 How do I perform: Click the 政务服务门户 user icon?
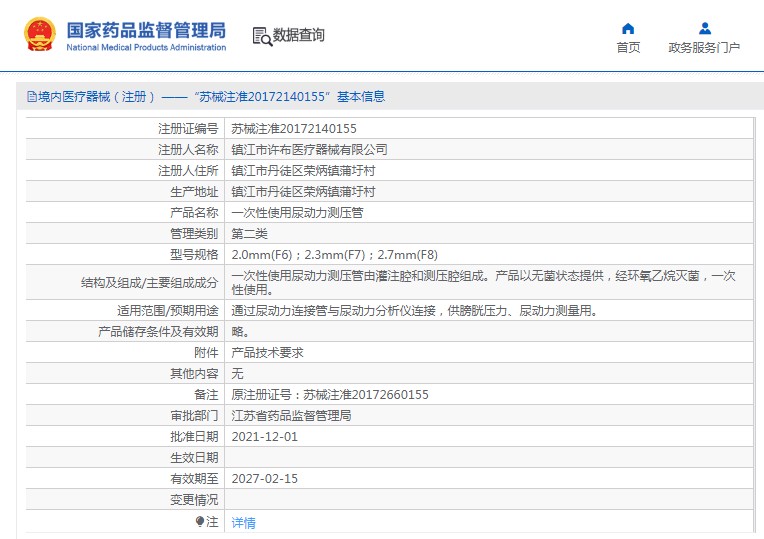[705, 28]
